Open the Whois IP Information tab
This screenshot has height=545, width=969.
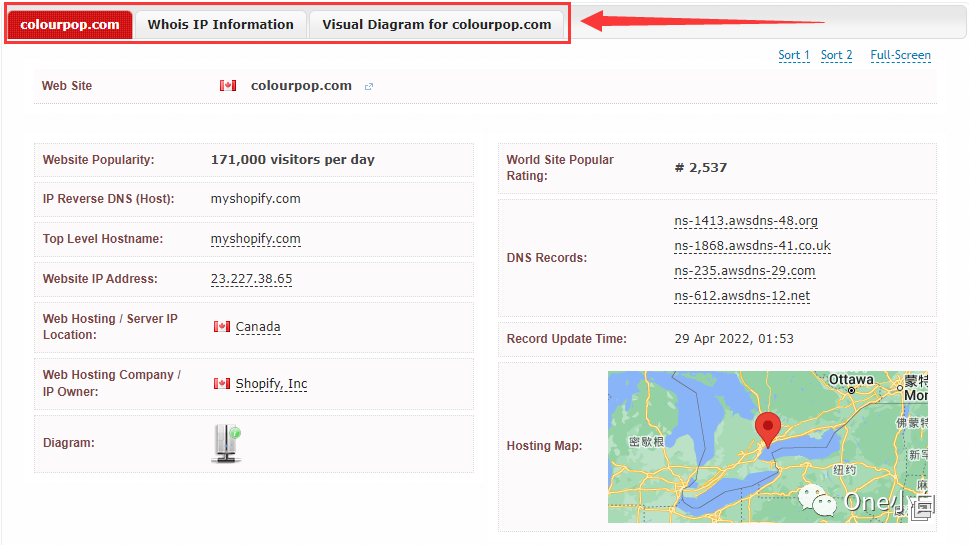tap(221, 25)
